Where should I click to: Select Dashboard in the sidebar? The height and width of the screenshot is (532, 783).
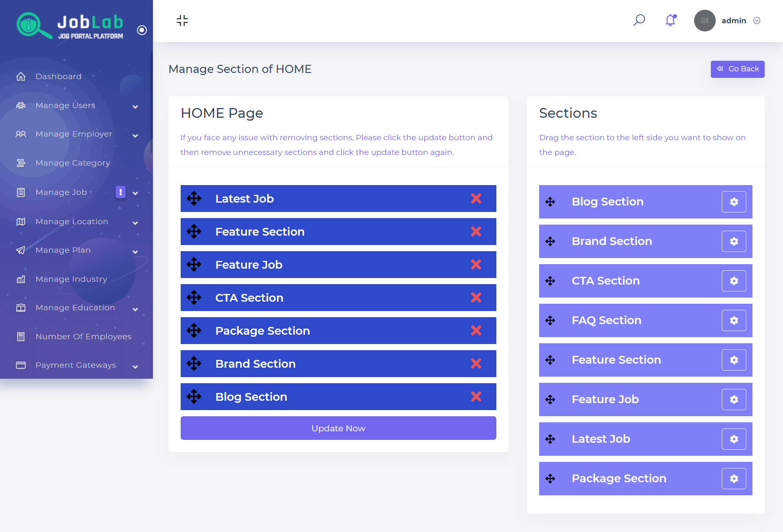coord(58,76)
